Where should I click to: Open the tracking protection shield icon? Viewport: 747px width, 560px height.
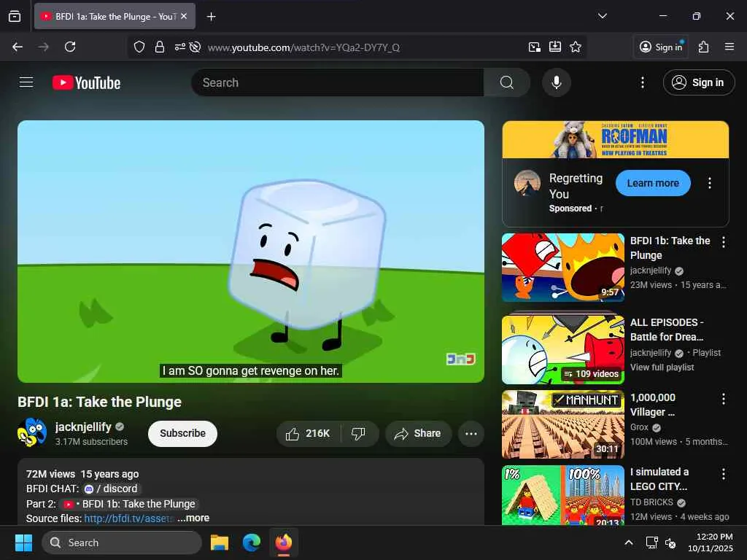tap(139, 47)
